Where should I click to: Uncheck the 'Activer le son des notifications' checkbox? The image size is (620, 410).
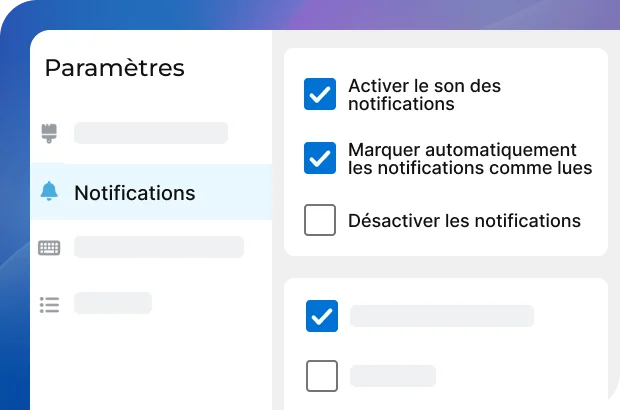pyautogui.click(x=320, y=95)
